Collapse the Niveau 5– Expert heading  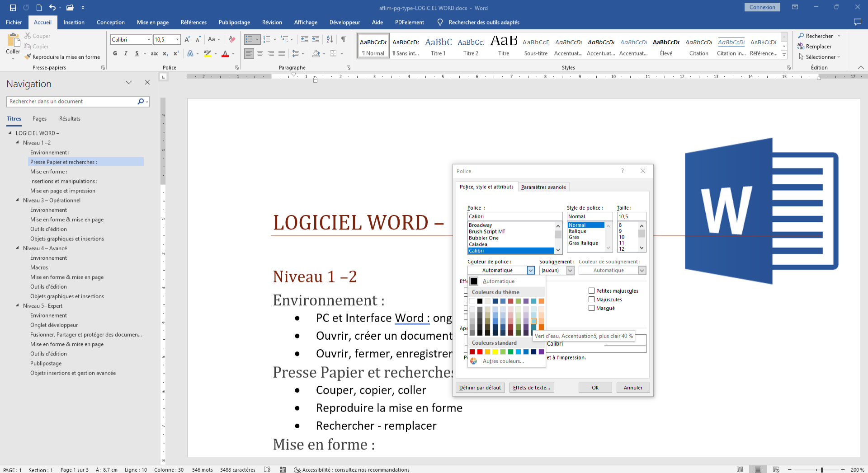[17, 305]
